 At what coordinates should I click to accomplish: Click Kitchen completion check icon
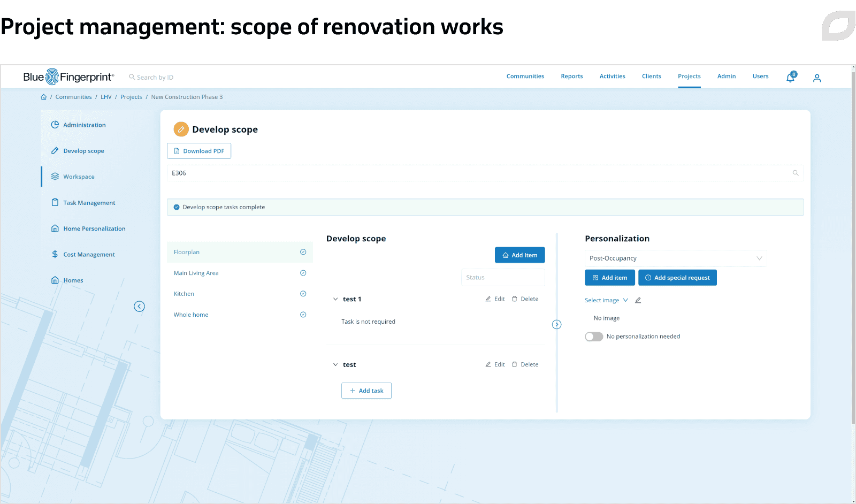pos(303,294)
